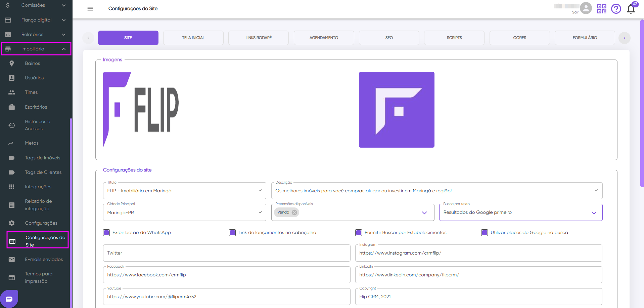This screenshot has height=308, width=644.
Task: Open the FORMULÁRIO tab
Action: click(585, 38)
